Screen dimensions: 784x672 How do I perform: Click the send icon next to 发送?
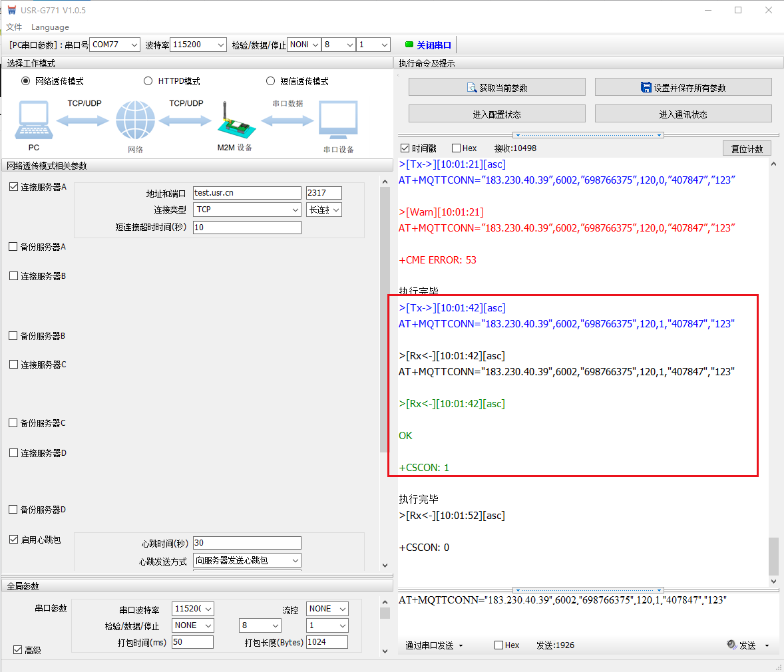click(x=731, y=645)
